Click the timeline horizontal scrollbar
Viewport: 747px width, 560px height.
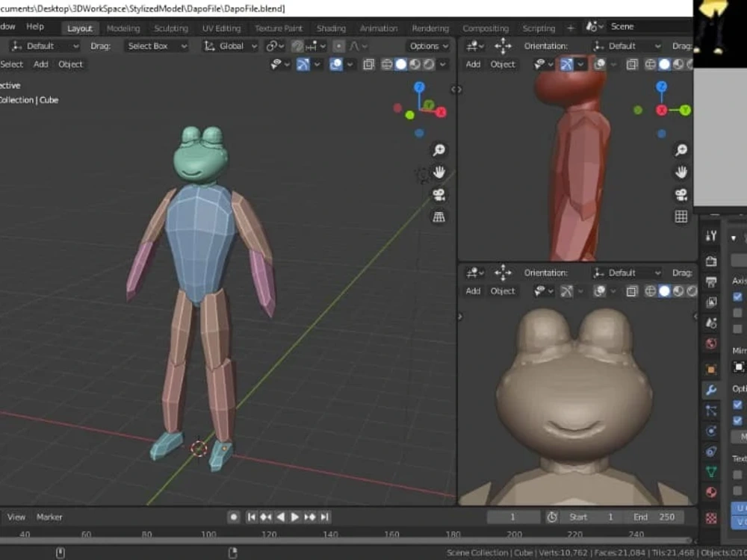[345, 541]
